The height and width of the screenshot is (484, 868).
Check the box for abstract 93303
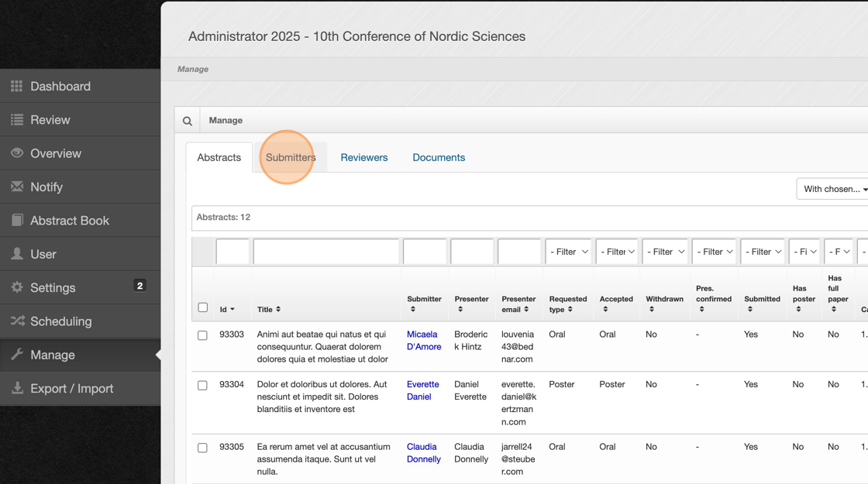click(203, 335)
